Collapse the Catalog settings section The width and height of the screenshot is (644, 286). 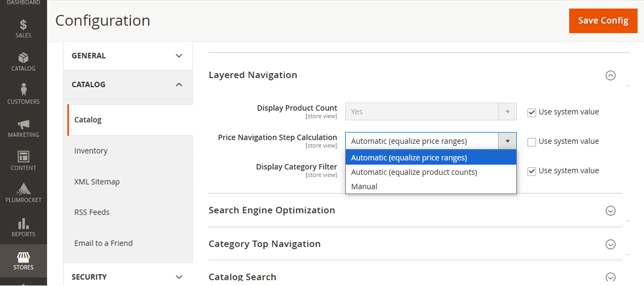coord(128,84)
